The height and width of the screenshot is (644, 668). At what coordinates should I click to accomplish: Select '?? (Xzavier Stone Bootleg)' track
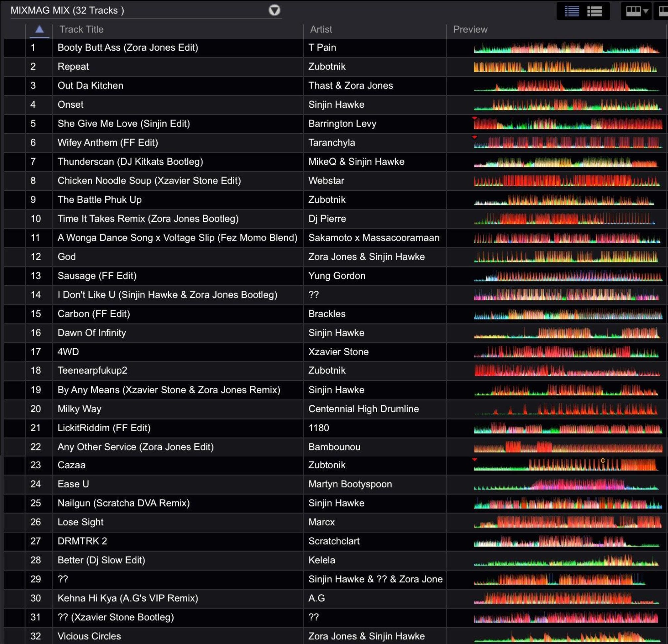point(116,617)
